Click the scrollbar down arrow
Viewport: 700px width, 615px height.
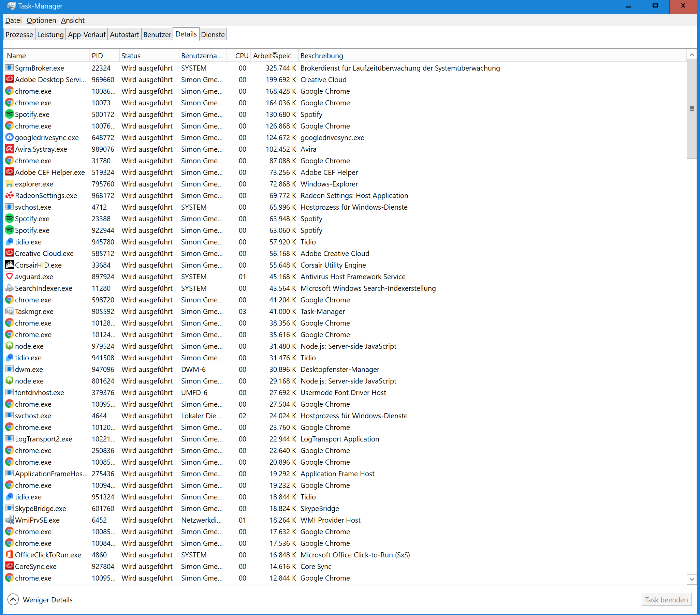click(x=692, y=580)
